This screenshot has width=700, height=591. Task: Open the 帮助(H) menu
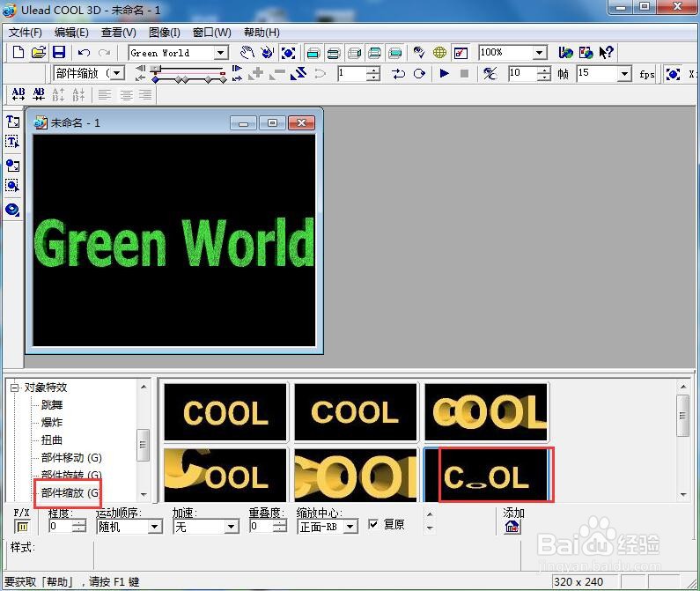262,33
